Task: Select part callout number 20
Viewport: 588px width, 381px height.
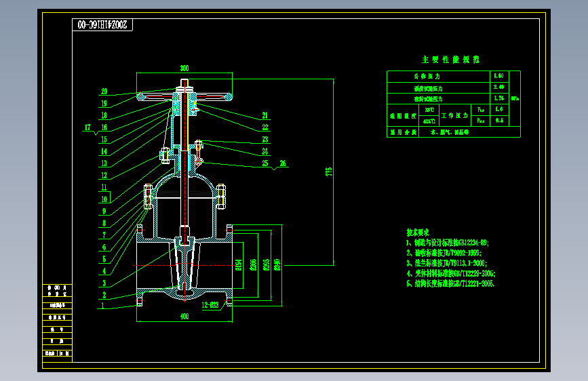Action: (104, 92)
